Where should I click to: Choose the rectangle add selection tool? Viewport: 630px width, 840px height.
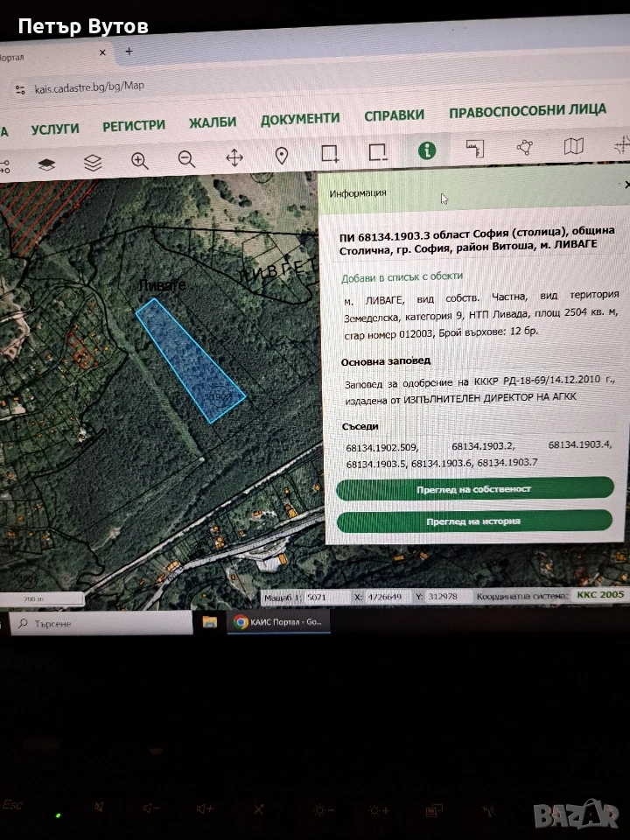[330, 154]
